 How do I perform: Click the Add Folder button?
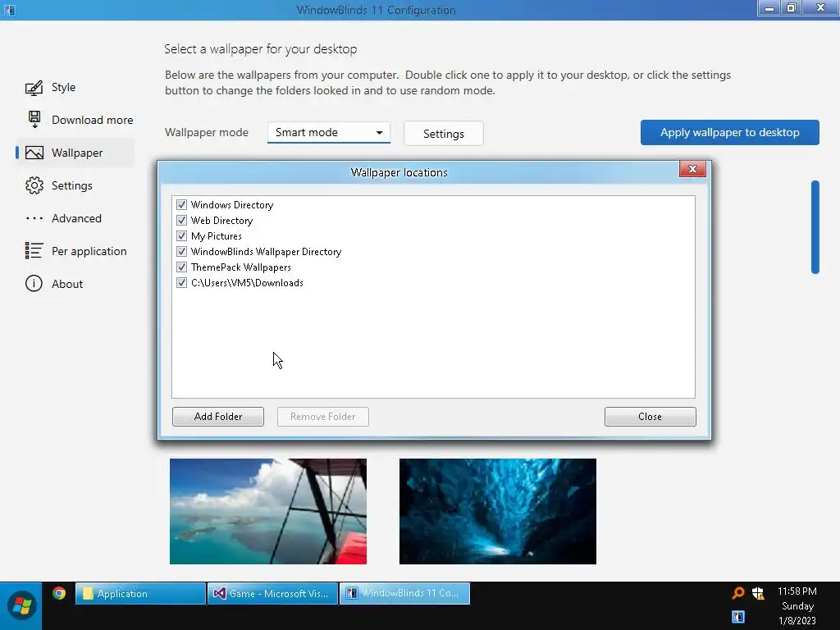tap(218, 416)
